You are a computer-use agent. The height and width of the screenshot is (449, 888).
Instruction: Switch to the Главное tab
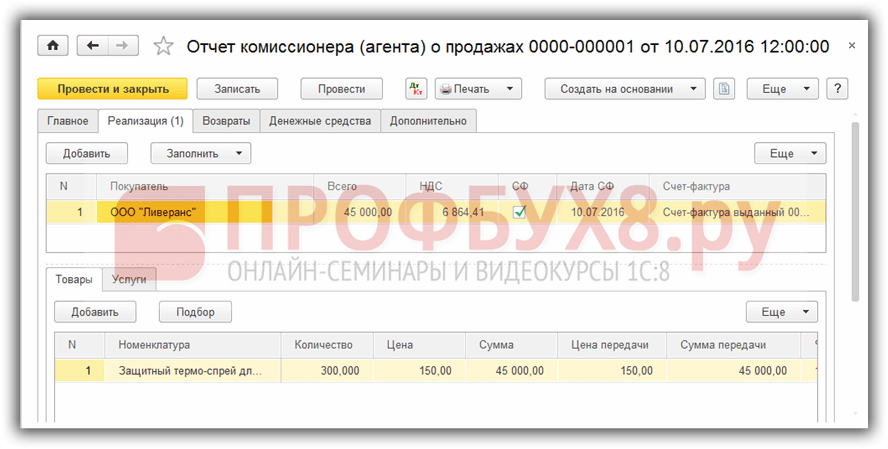(x=68, y=121)
